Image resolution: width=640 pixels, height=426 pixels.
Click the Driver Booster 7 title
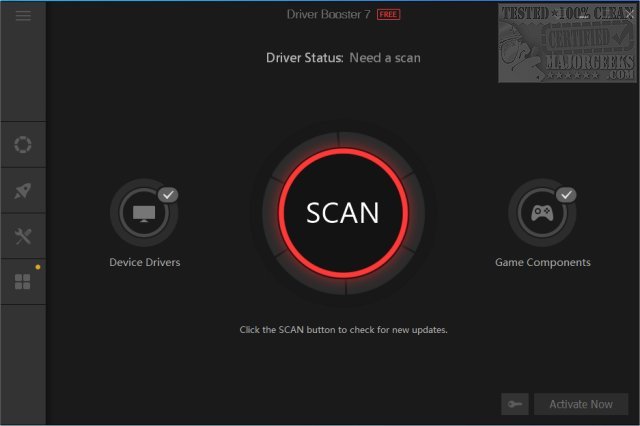(327, 16)
